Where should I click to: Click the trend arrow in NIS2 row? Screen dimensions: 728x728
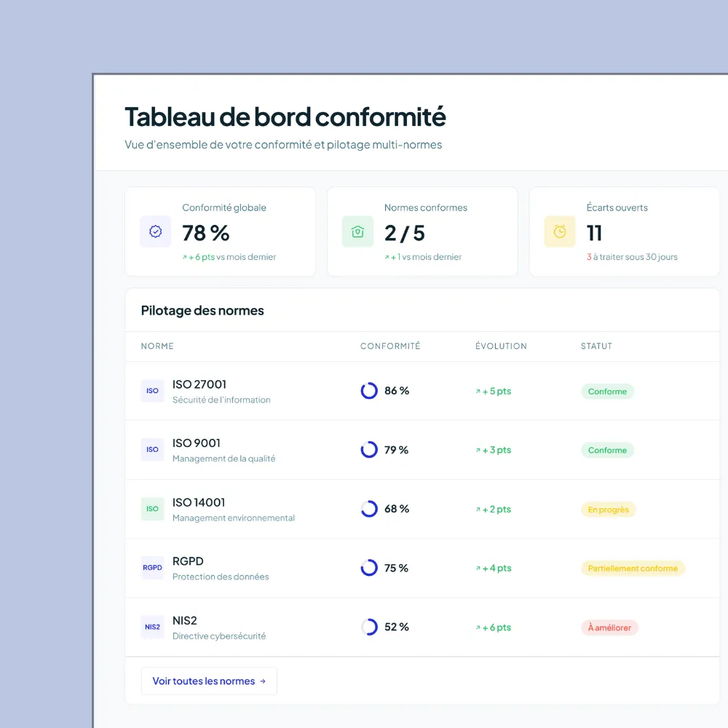point(478,628)
